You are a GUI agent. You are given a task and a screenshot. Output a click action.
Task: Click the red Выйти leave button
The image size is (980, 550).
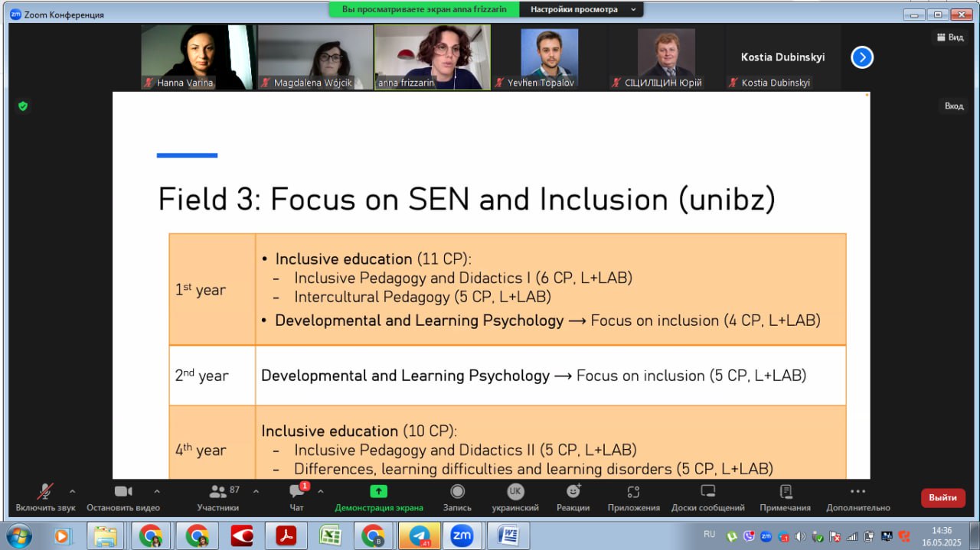click(942, 498)
